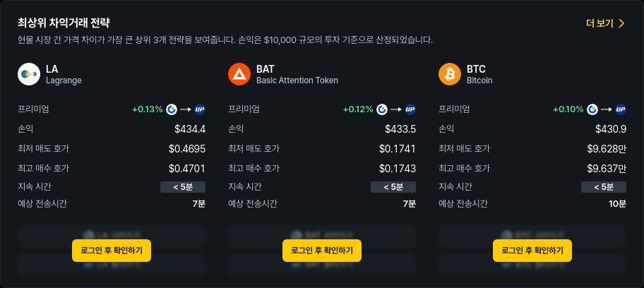Click the source exchange icon in BTC premium row
The width and height of the screenshot is (644, 288).
point(592,109)
